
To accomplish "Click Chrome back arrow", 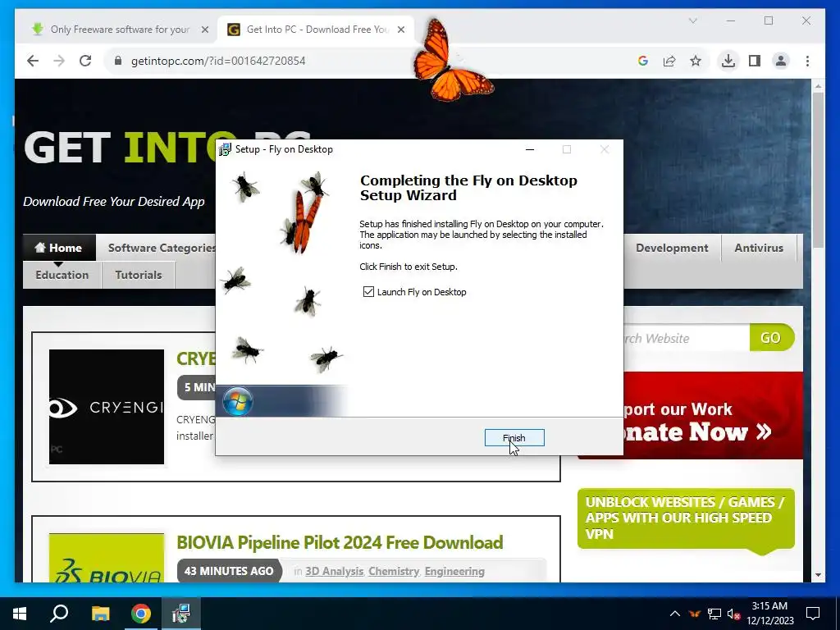I will 33,61.
